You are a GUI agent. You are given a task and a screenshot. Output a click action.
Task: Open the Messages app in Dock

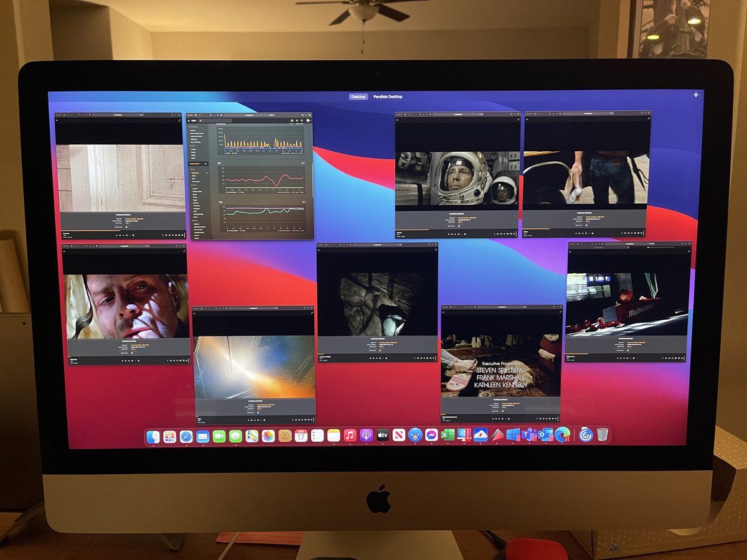tap(235, 436)
